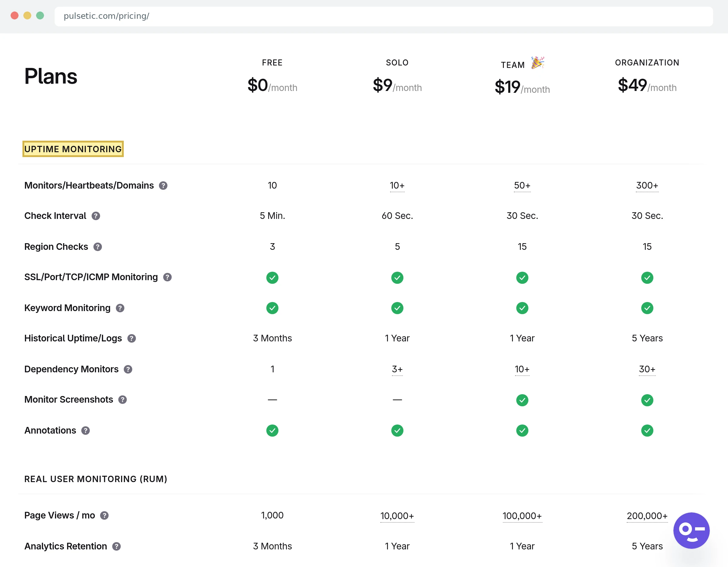
Task: Click the Solo plan 10+ monitors value
Action: [397, 186]
